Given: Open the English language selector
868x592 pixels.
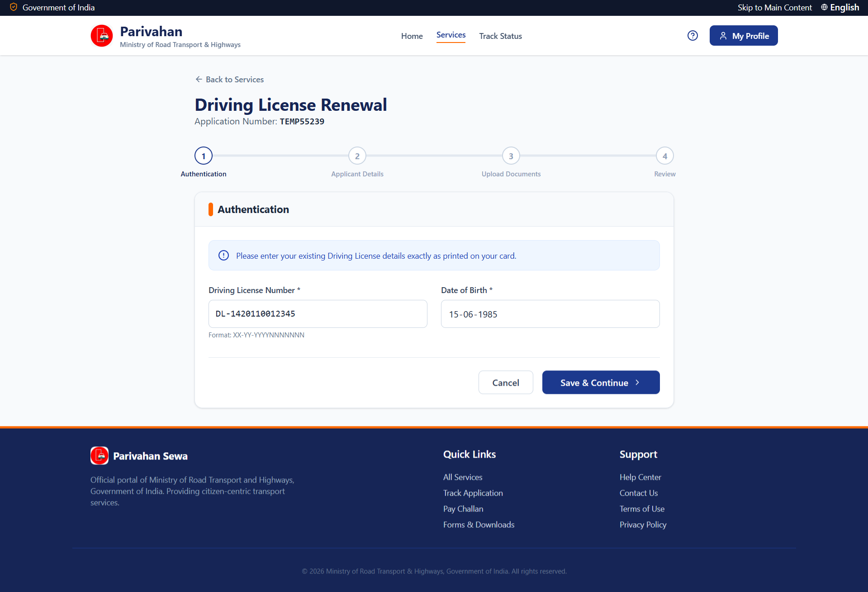Looking at the screenshot, I should (840, 7).
